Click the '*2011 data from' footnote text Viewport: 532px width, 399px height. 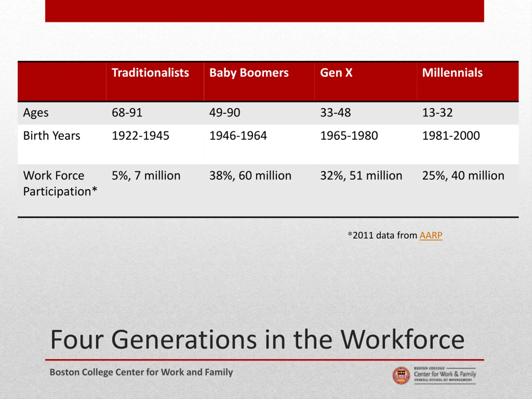382,235
